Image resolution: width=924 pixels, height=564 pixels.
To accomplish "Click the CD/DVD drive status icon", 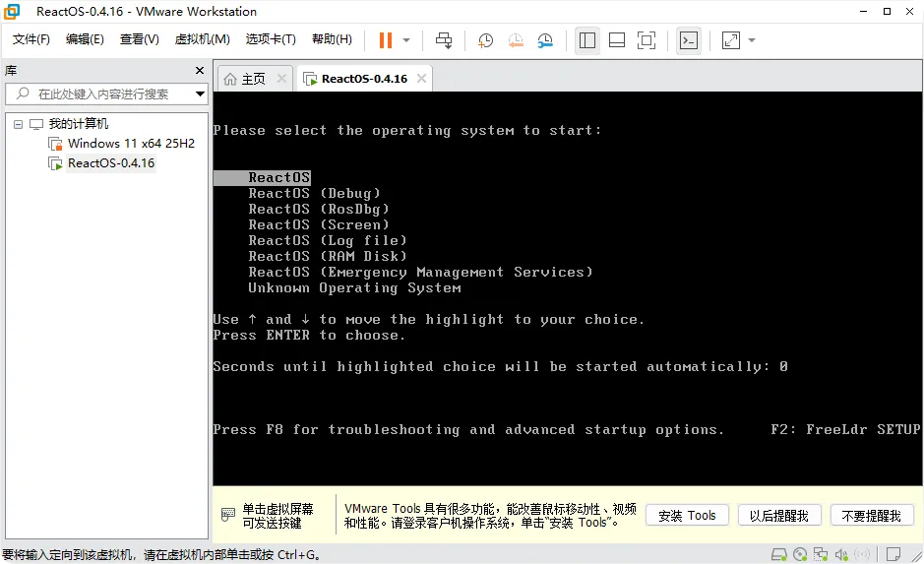I will pos(800,554).
